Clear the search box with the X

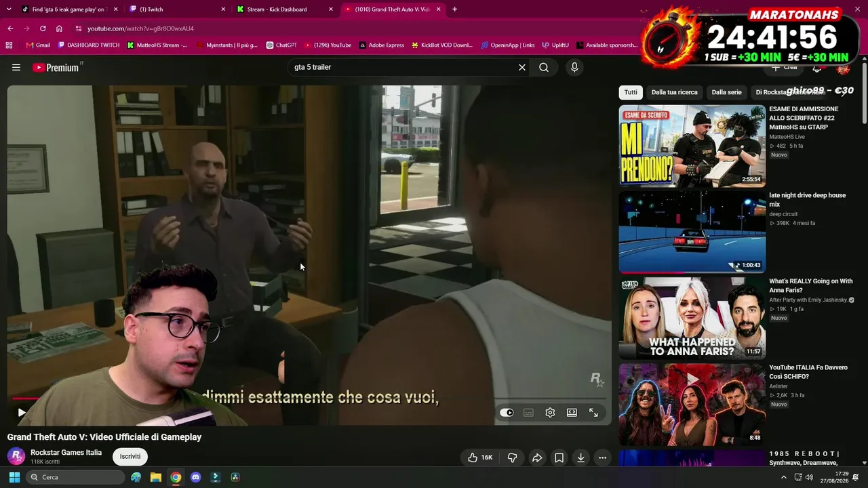click(522, 67)
